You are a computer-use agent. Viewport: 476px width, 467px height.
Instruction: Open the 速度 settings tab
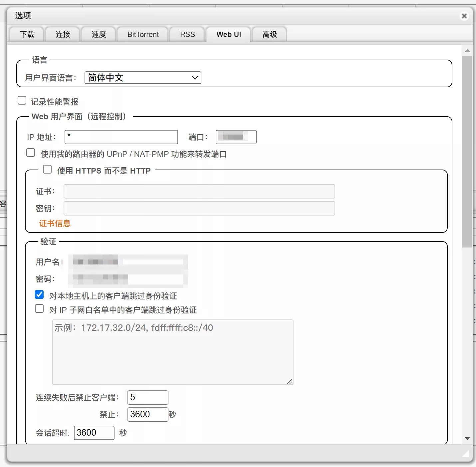tap(98, 34)
